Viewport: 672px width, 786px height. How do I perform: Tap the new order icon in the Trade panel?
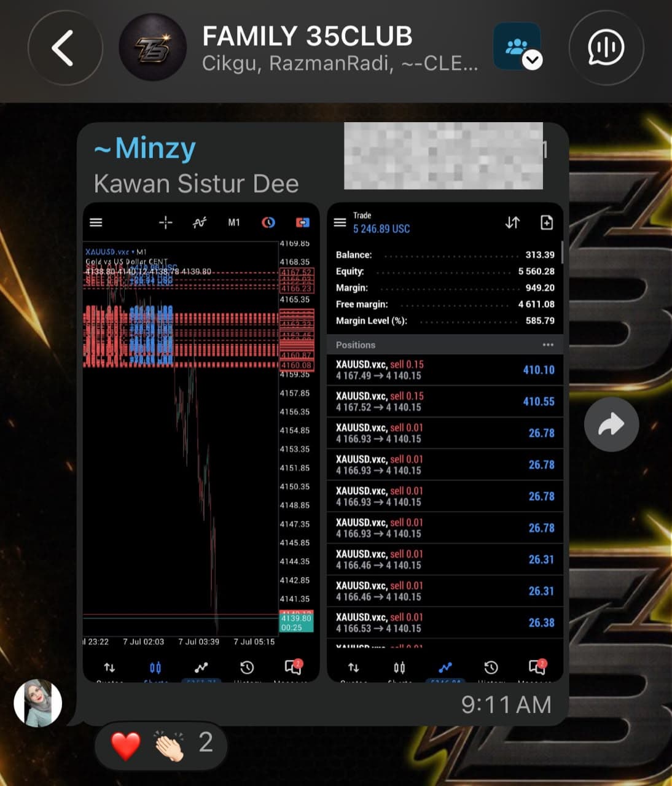[547, 222]
